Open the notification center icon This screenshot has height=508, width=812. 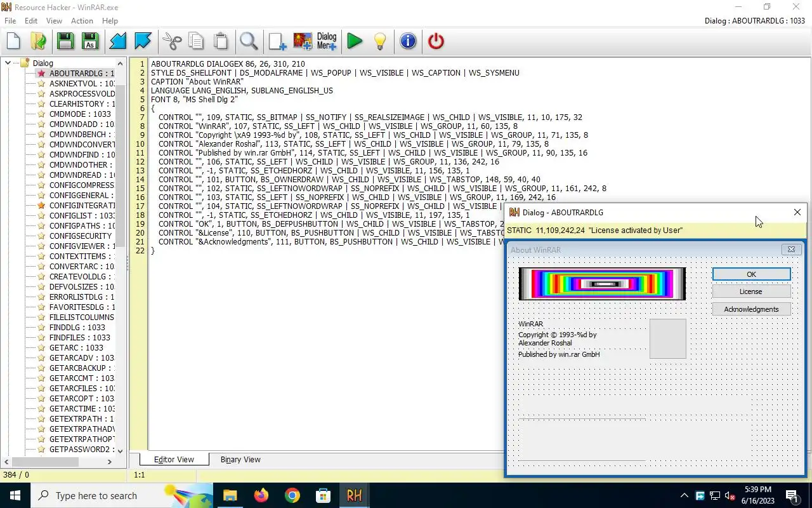tap(792, 495)
